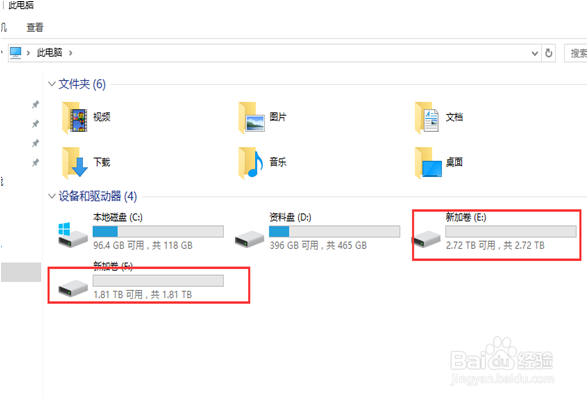Click the search box at right
The width and height of the screenshot is (588, 400).
[576, 53]
